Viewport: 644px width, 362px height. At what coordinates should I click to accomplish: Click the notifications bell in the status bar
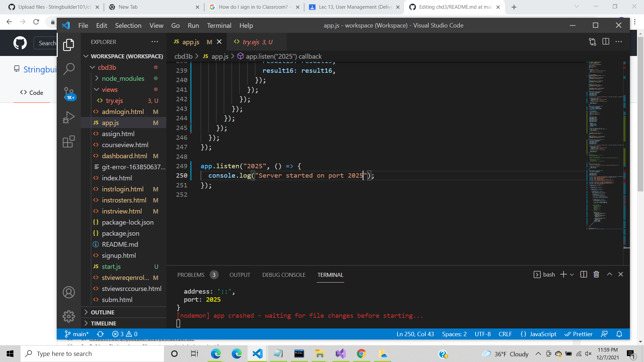coord(619,334)
